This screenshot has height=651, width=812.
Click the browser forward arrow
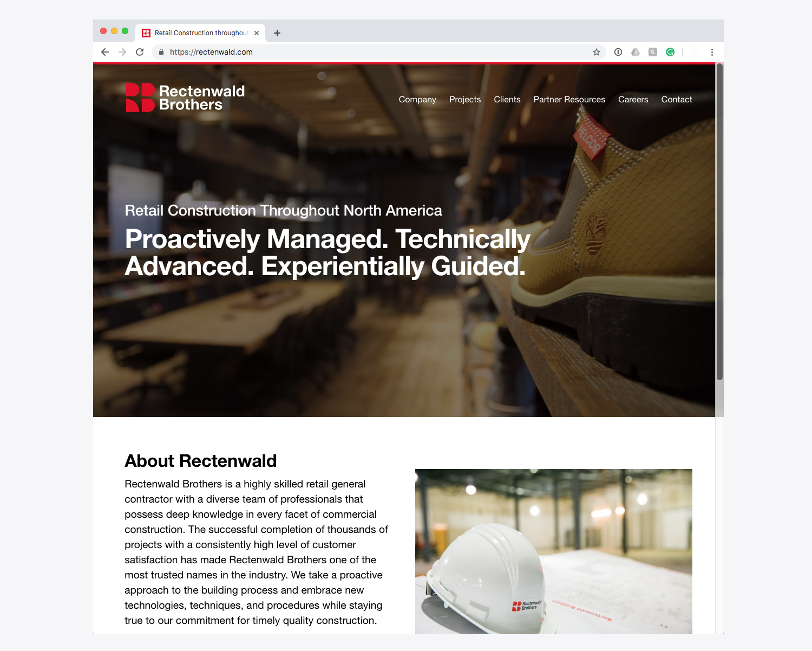pos(122,52)
